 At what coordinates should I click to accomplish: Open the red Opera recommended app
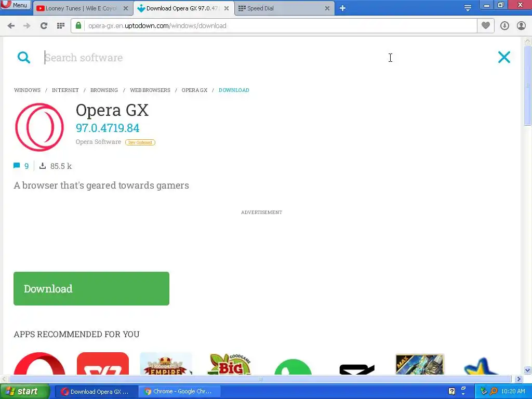pos(39,363)
